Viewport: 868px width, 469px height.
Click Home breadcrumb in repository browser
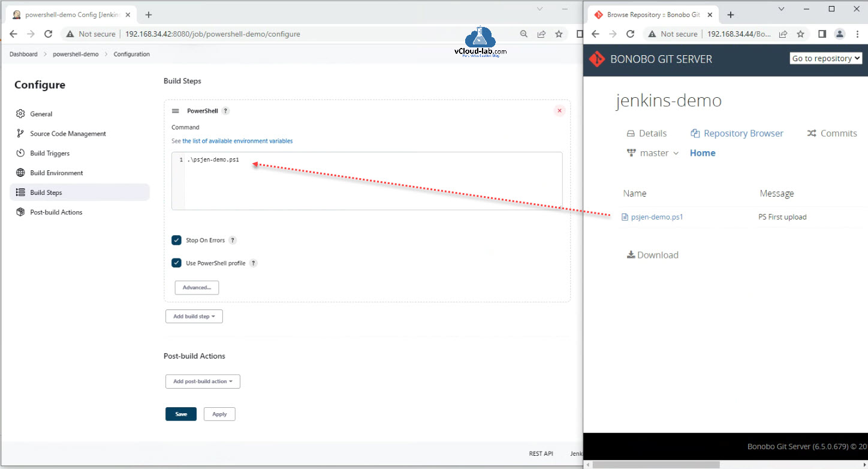(703, 153)
